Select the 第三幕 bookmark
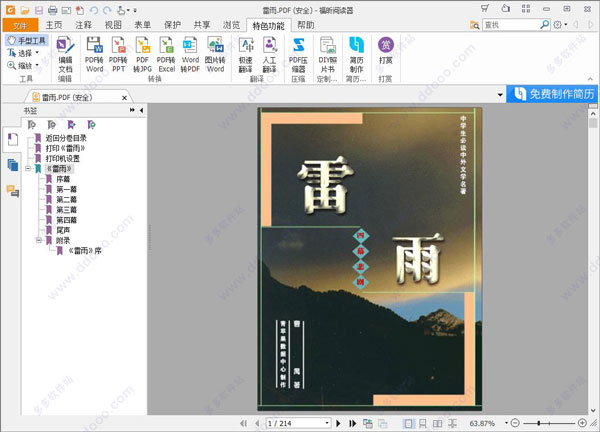The image size is (600, 432). tap(67, 210)
